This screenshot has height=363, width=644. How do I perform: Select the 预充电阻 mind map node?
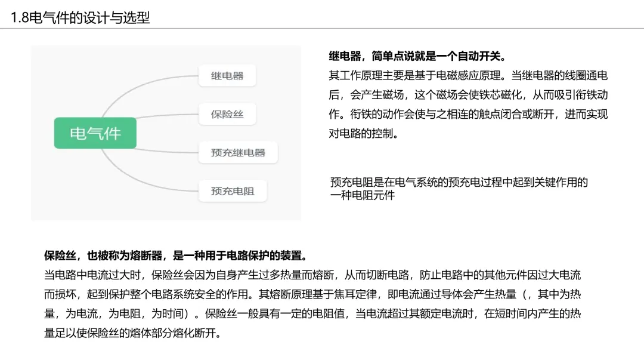coord(233,190)
